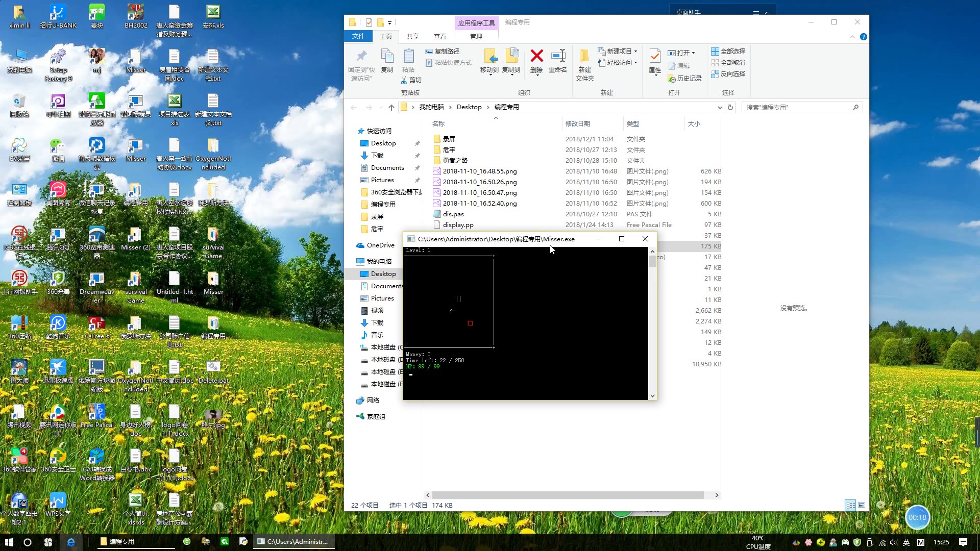Click the horizontal scrollbar in the file list
980x551 pixels.
[x=568, y=495]
